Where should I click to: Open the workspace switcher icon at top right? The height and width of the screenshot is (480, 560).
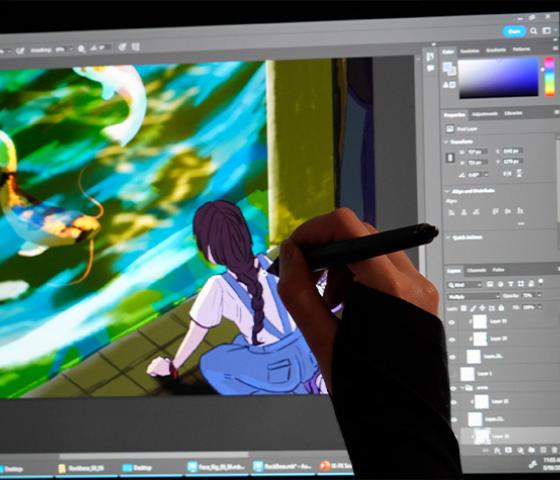[x=547, y=31]
